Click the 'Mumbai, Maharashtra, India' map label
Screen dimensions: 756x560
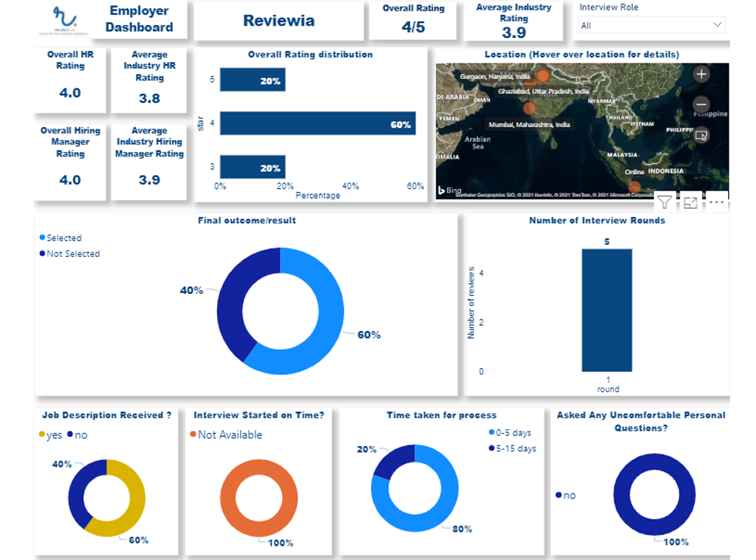pos(529,125)
